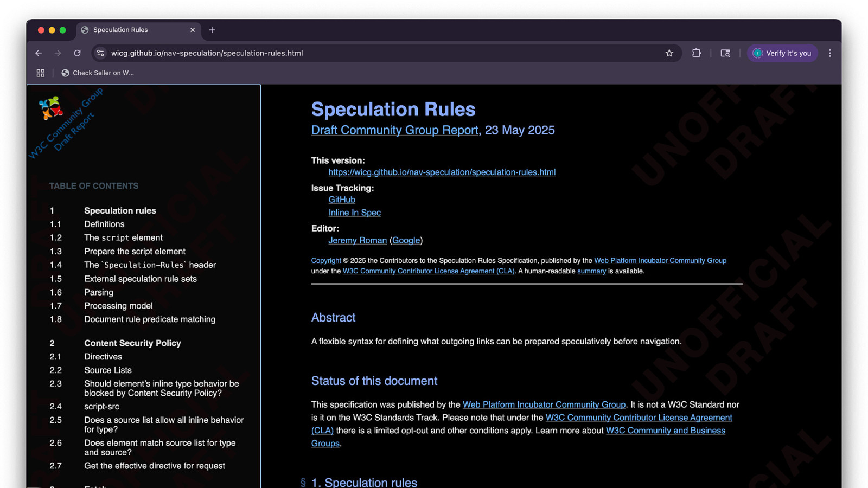Click the Verify it's you profile button

[782, 53]
